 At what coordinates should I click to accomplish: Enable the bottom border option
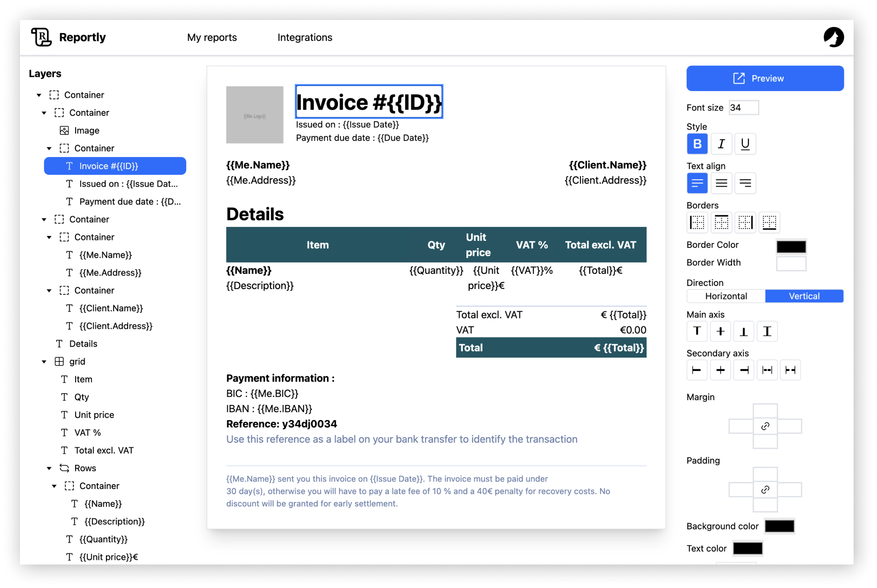[769, 222]
